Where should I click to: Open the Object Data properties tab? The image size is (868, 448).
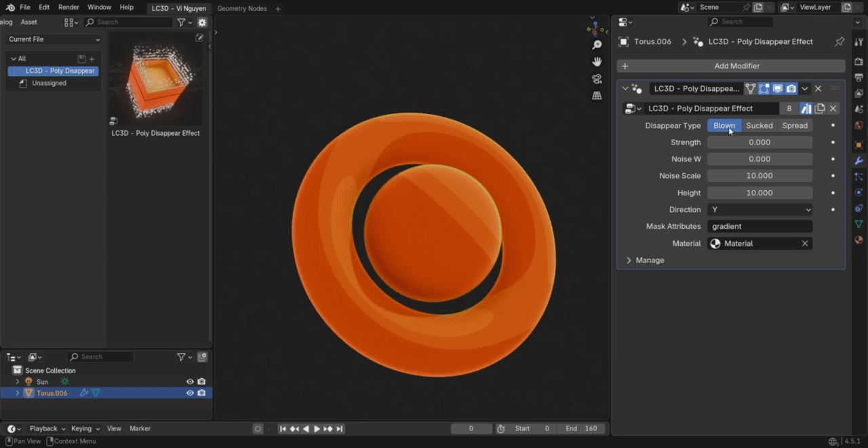pyautogui.click(x=859, y=224)
